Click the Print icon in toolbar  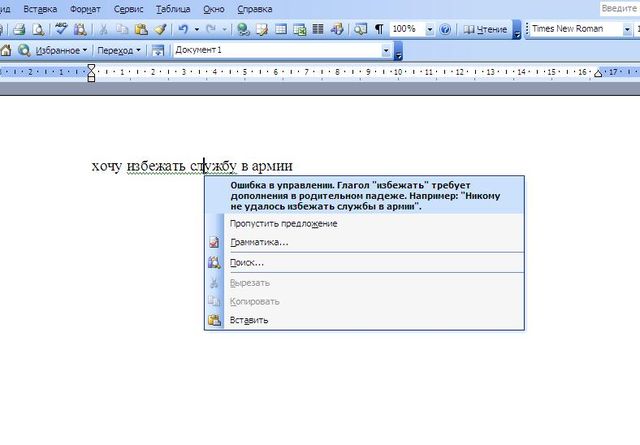pos(17,30)
